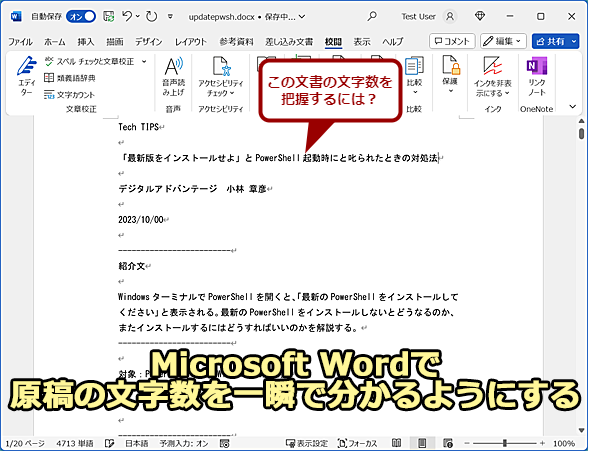This screenshot has height=452, width=589.
Task: Click スペル チェックと文章校正
Action: coord(89,61)
